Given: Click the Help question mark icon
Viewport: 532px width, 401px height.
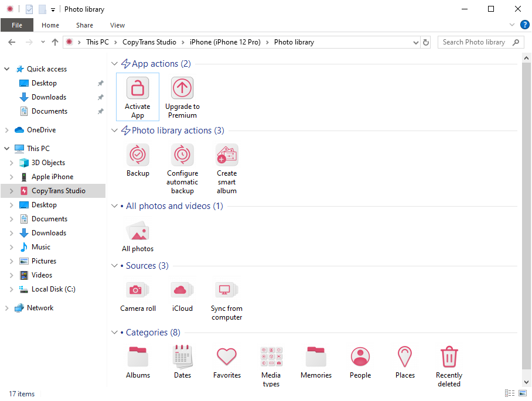Looking at the screenshot, I should coord(524,25).
